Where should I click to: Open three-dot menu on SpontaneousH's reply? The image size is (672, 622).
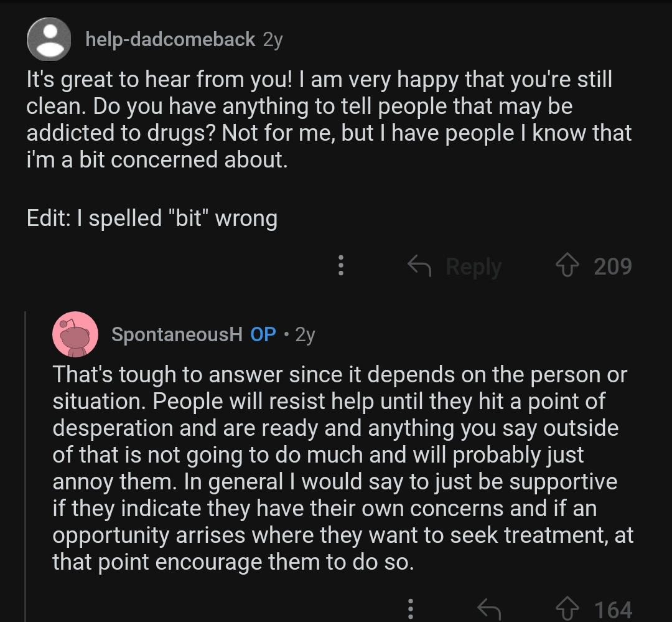click(410, 608)
